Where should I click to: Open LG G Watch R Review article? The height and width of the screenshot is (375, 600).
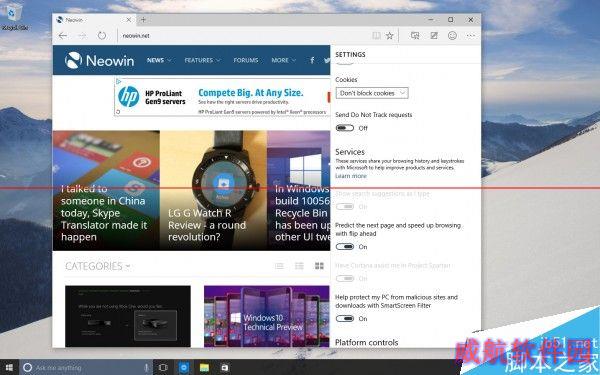[x=214, y=191]
